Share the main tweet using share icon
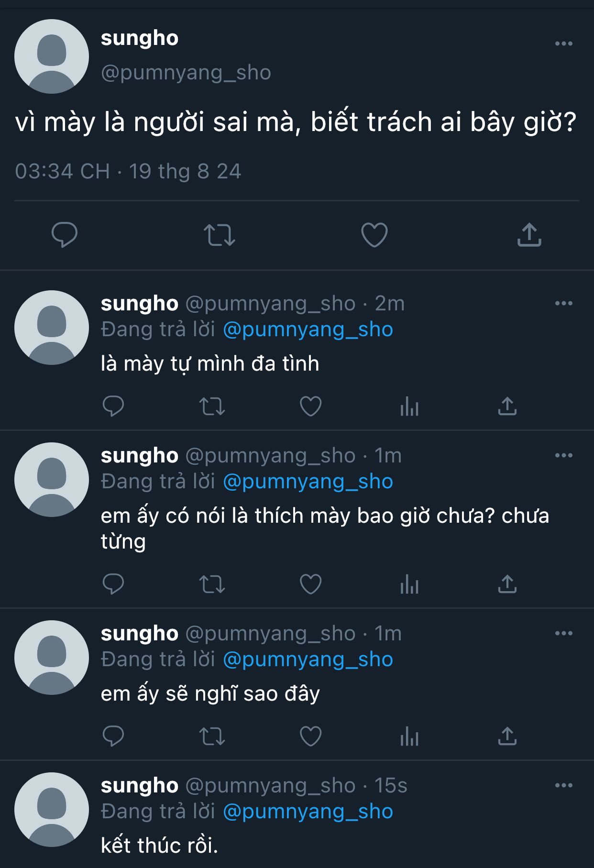 [529, 235]
